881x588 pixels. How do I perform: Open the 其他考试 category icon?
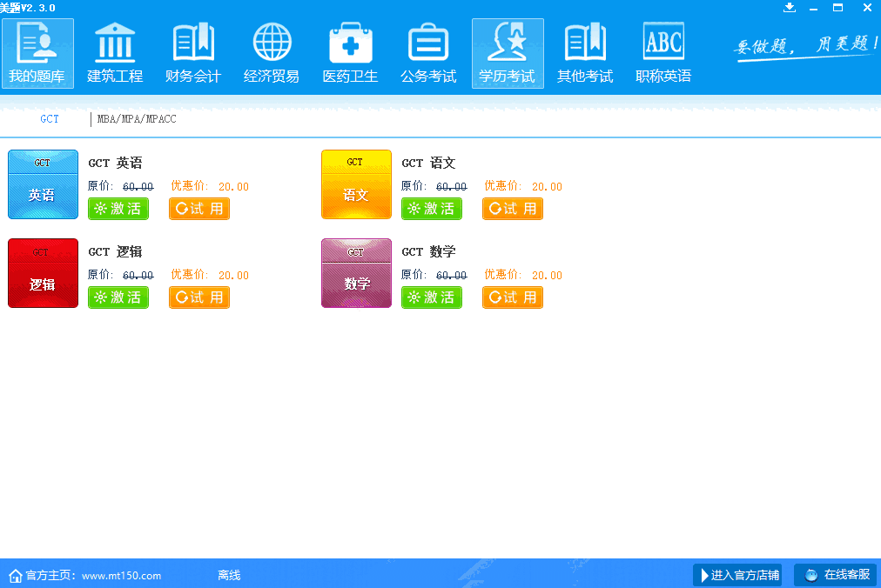585,53
